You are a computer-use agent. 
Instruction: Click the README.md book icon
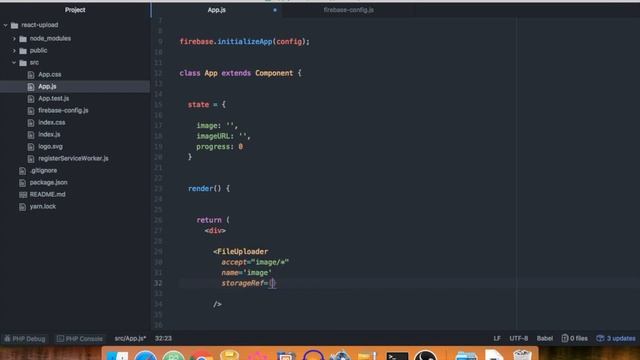click(23, 195)
